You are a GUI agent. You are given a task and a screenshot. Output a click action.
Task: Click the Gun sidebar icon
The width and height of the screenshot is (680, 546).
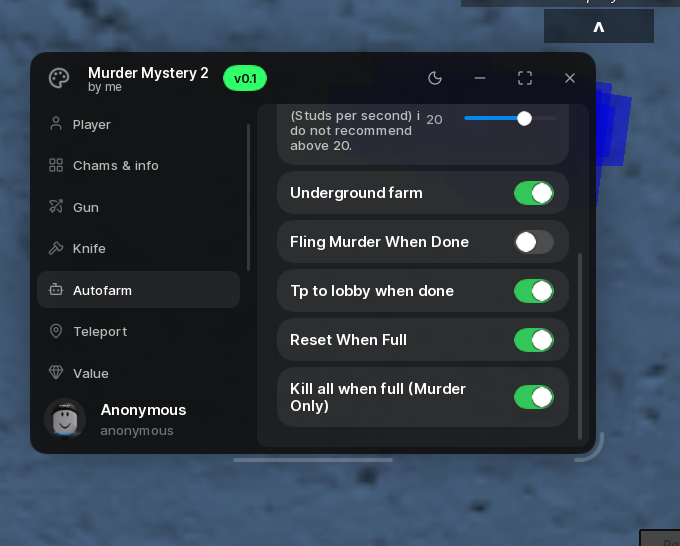[x=56, y=206]
